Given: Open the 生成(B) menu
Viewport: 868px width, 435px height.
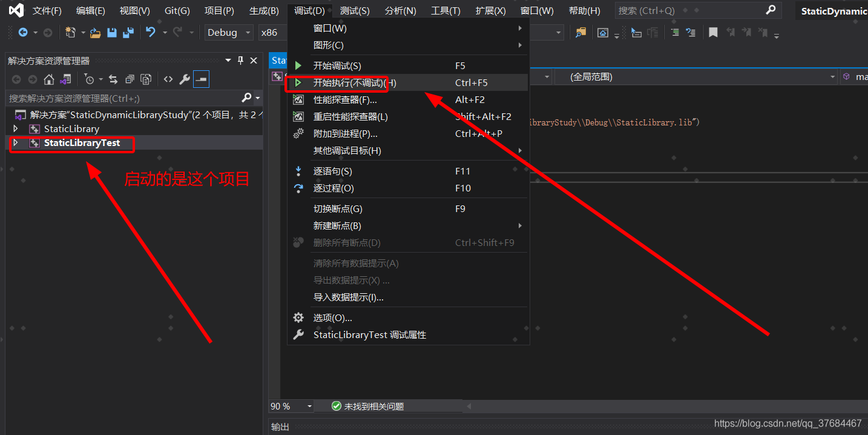Looking at the screenshot, I should 264,11.
